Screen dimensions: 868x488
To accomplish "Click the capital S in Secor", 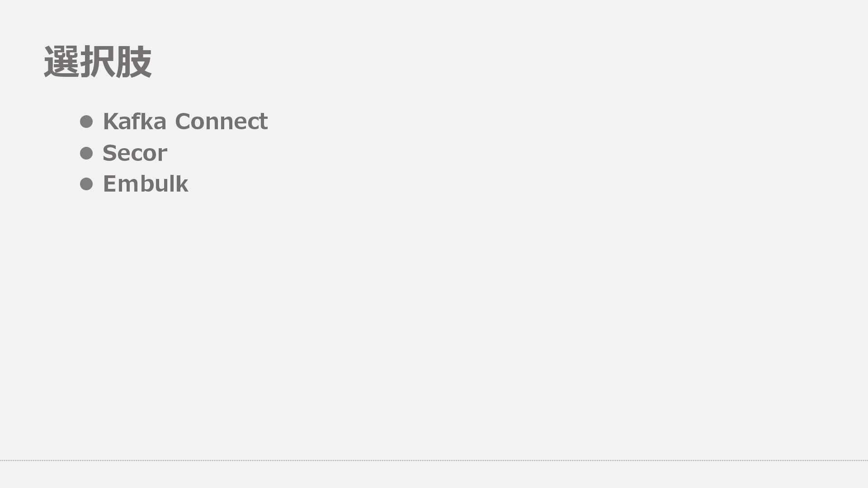I will click(109, 153).
